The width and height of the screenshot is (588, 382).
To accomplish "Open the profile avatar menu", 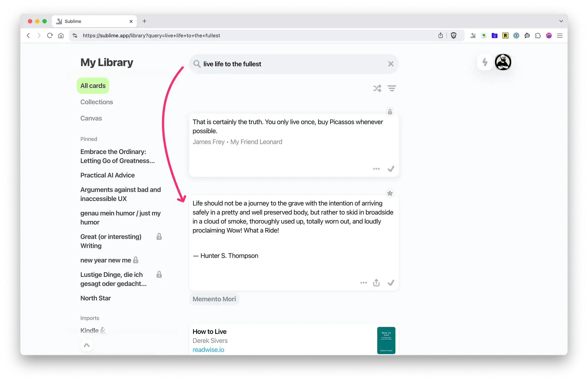I will (503, 62).
